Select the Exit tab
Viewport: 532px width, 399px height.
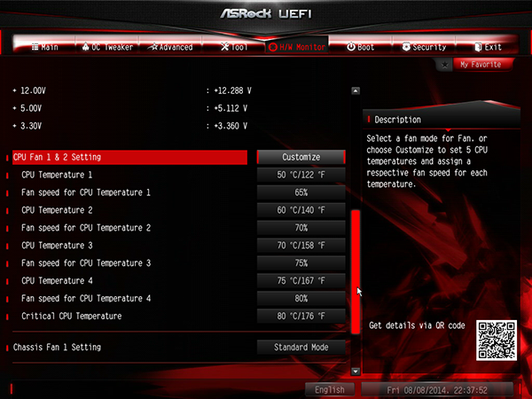487,47
